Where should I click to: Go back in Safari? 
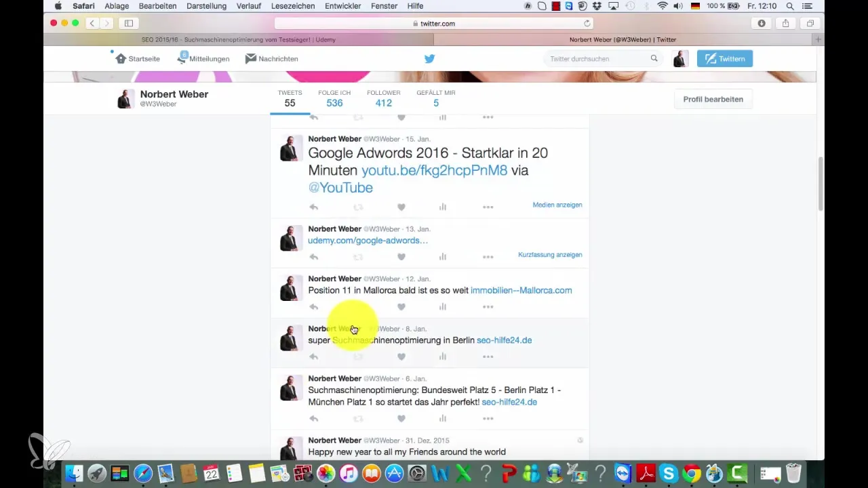point(93,23)
